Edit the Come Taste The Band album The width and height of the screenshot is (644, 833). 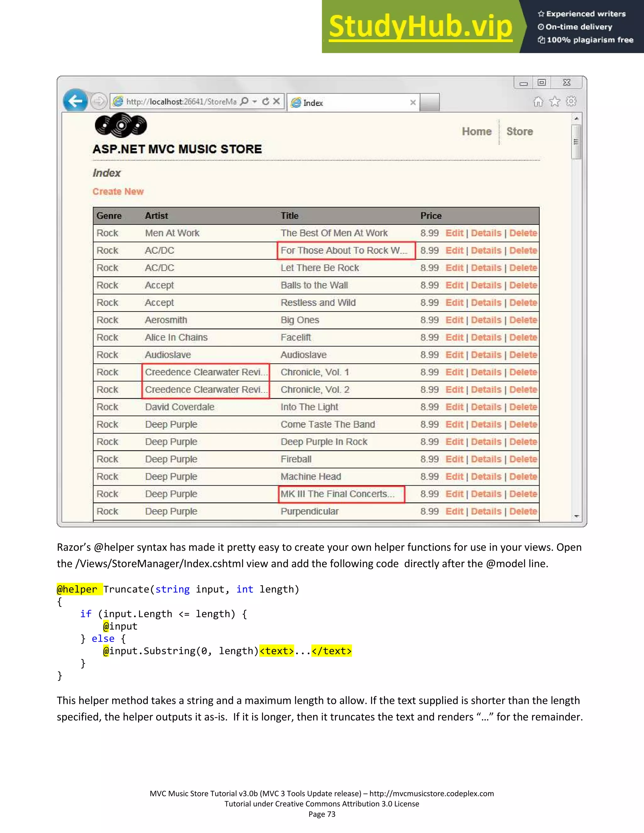tap(454, 424)
